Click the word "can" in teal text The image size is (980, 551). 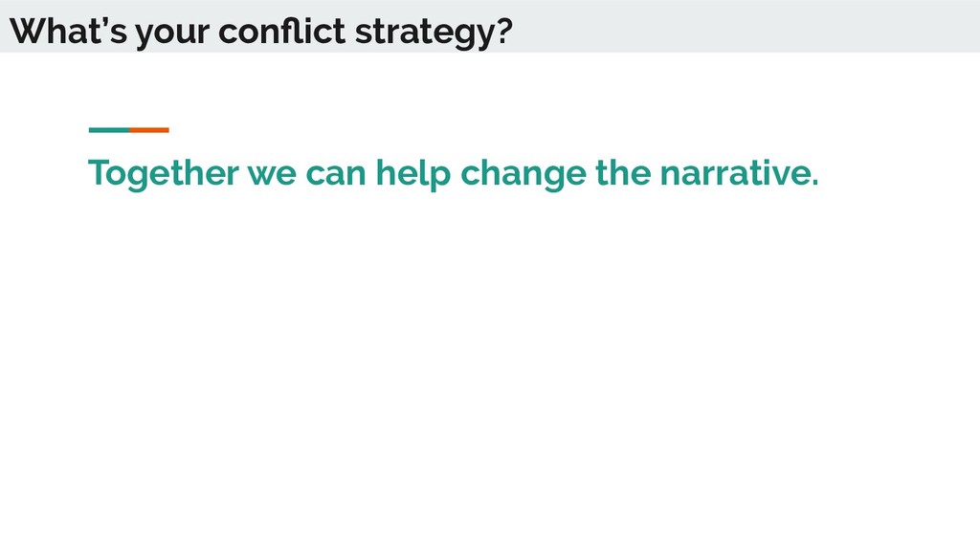tap(336, 176)
